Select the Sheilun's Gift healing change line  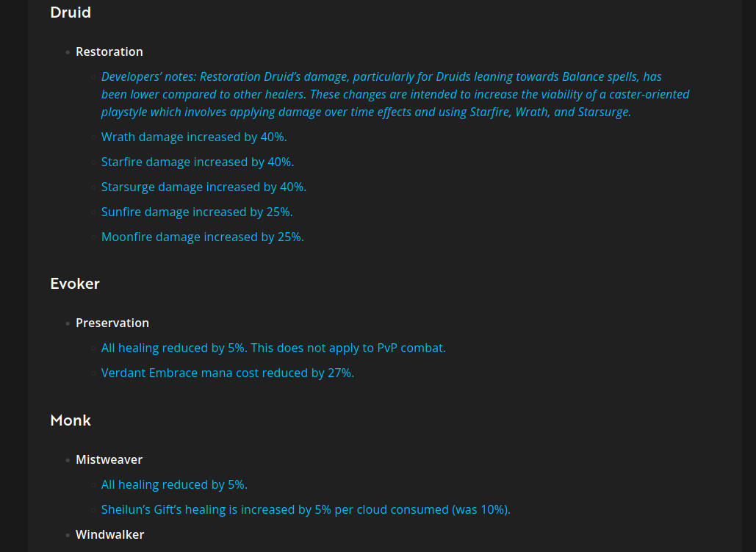(306, 510)
